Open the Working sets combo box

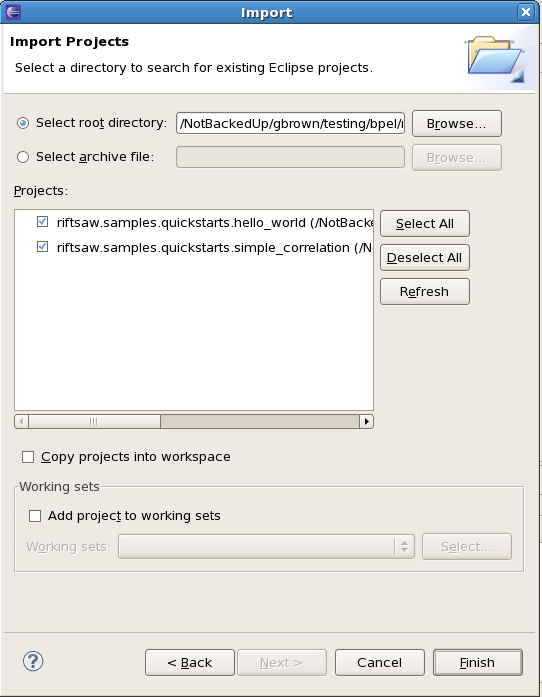(x=266, y=546)
